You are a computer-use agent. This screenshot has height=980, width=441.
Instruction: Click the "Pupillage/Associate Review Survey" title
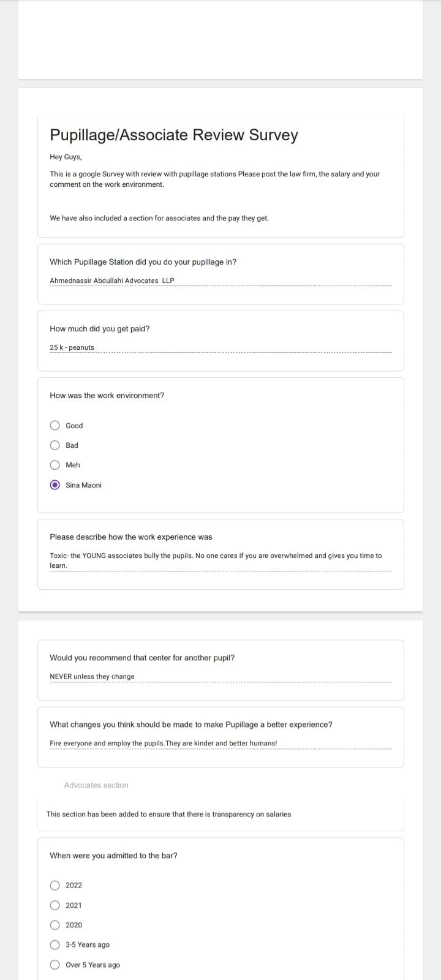coord(174,135)
